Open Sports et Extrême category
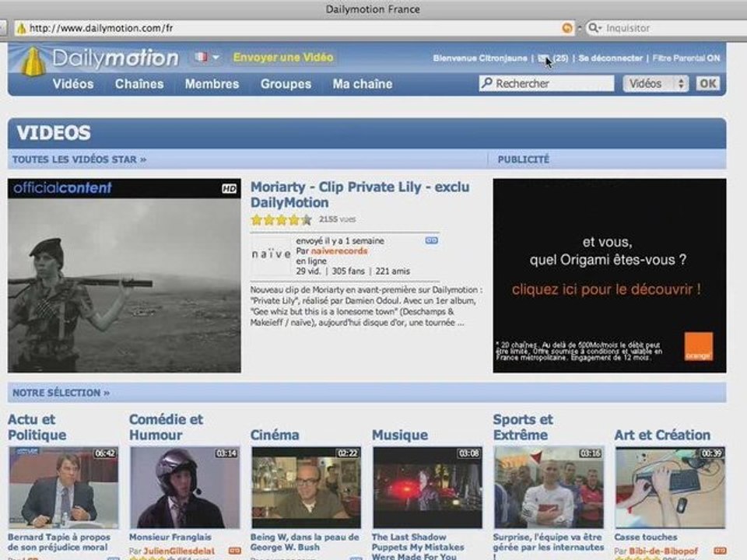This screenshot has height=560, width=747. pyautogui.click(x=523, y=427)
